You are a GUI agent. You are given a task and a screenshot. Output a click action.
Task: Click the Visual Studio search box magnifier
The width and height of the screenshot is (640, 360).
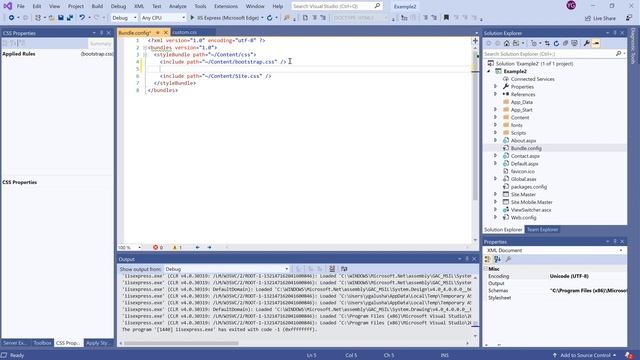377,6
